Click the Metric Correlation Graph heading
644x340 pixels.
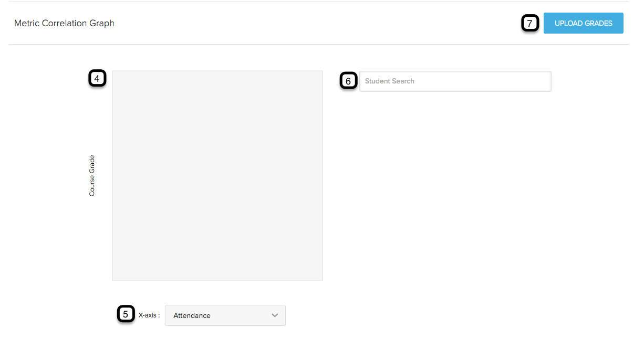64,23
